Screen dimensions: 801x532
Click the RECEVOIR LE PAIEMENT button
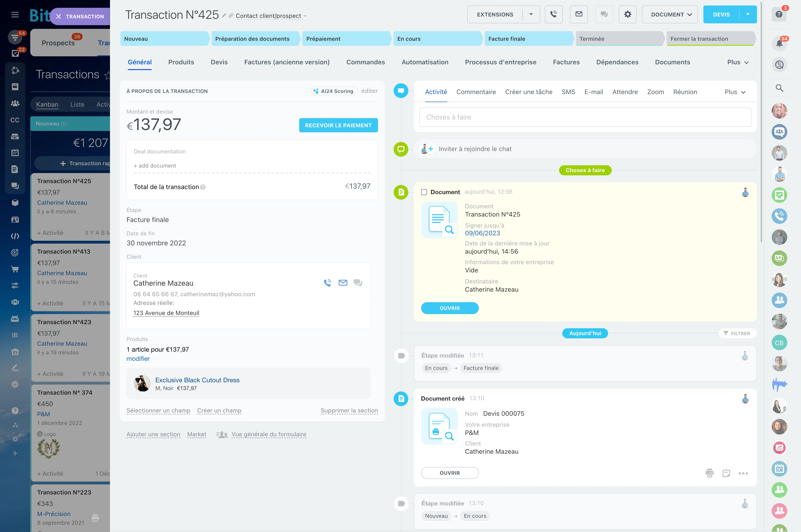(338, 125)
